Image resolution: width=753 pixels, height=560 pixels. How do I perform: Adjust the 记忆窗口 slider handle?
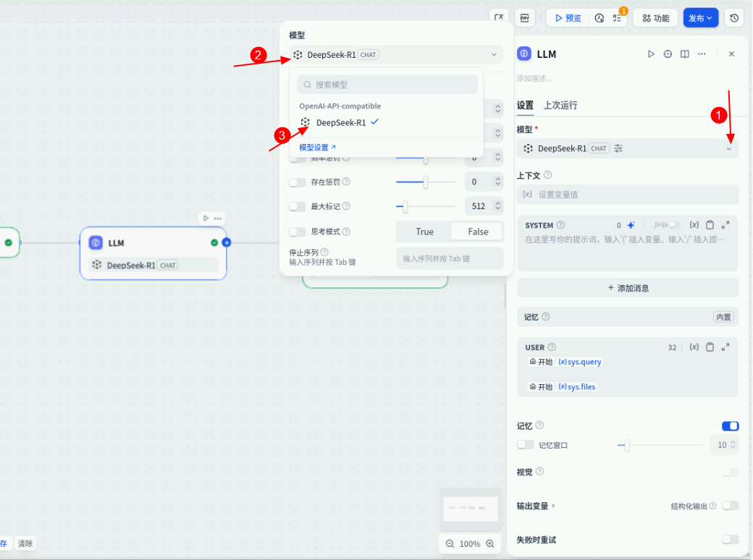(627, 445)
